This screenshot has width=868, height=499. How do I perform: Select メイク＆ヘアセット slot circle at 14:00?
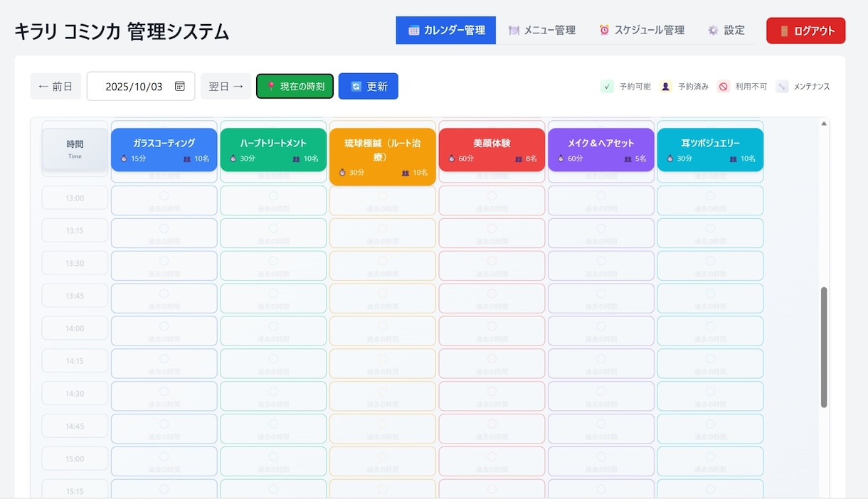(601, 326)
